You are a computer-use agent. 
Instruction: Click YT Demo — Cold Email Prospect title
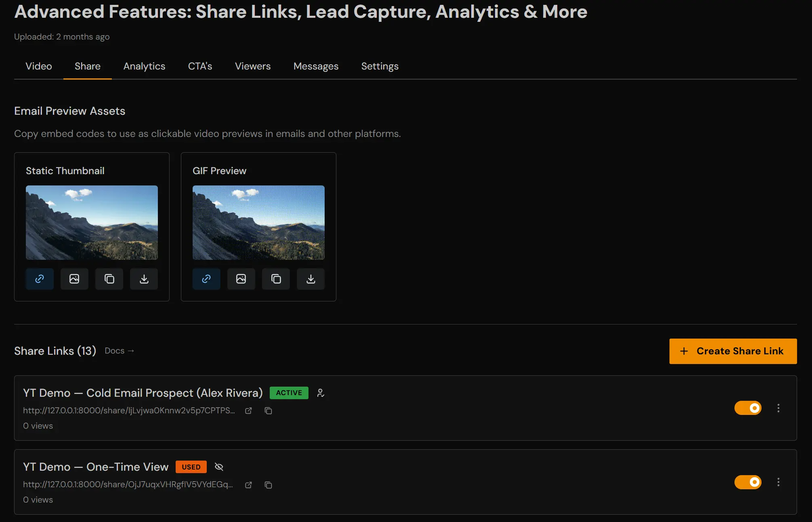pyautogui.click(x=143, y=393)
